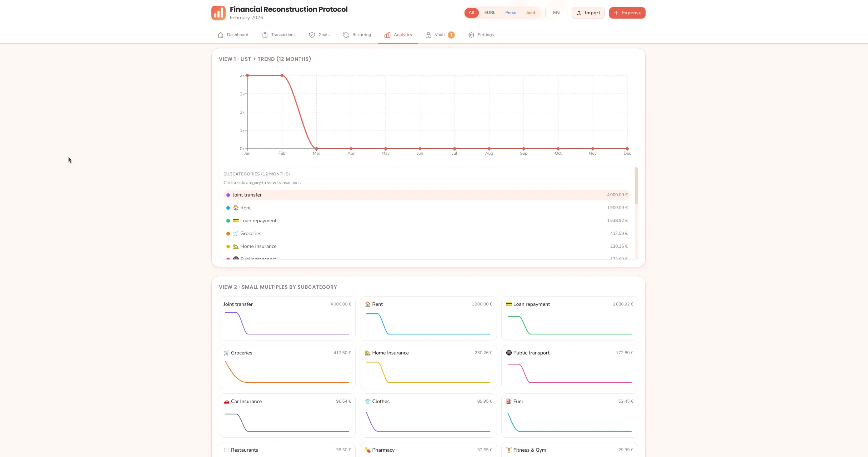Image resolution: width=868 pixels, height=457 pixels.
Task: Open the Groceries small multiple card
Action: click(x=287, y=367)
